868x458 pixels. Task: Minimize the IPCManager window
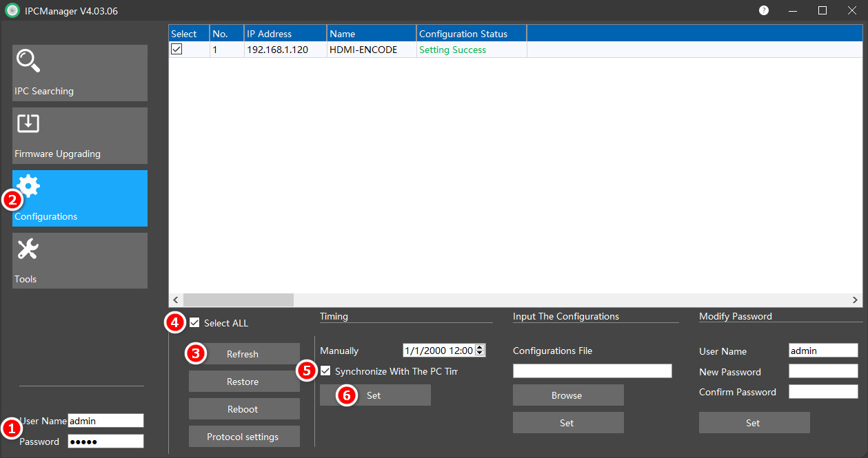794,10
